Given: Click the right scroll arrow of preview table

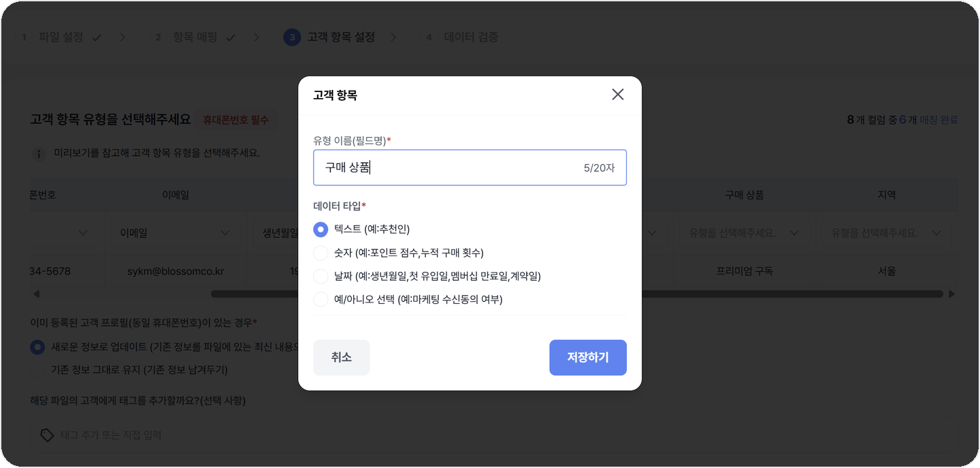Looking at the screenshot, I should tap(951, 294).
